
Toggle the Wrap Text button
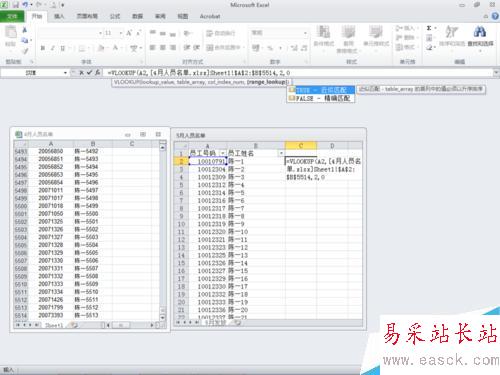(x=220, y=33)
